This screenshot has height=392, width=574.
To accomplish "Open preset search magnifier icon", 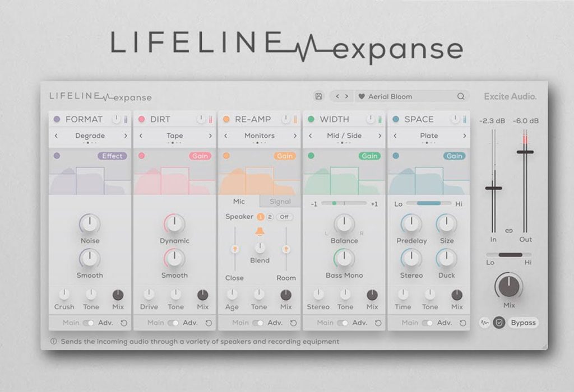I will tap(461, 96).
